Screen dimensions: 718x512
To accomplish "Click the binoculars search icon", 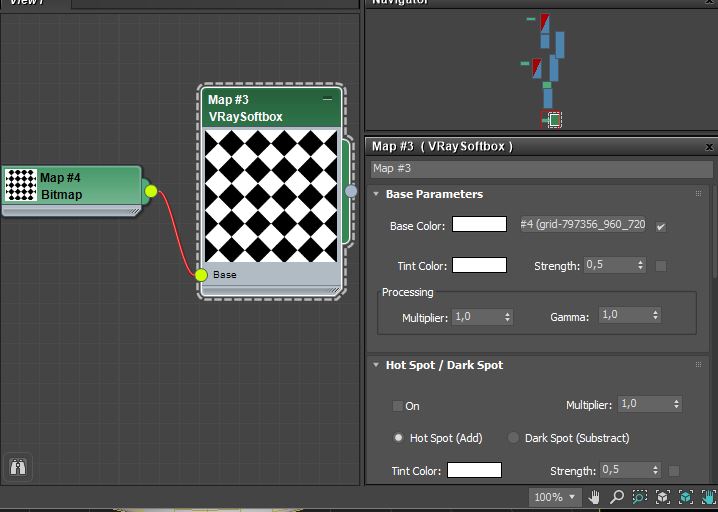I will click(18, 466).
